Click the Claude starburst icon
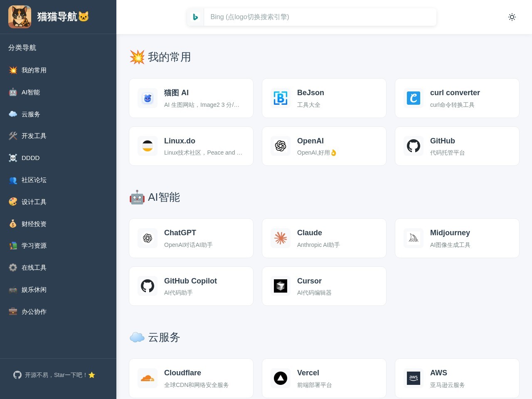This screenshot has width=532, height=399. (x=281, y=238)
